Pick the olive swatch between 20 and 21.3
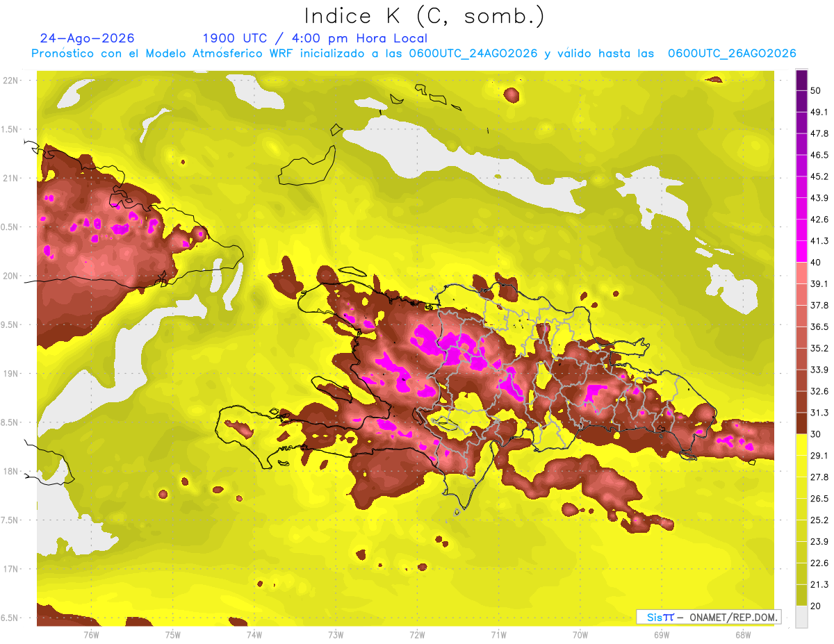This screenshot has height=644, width=834. click(x=802, y=595)
